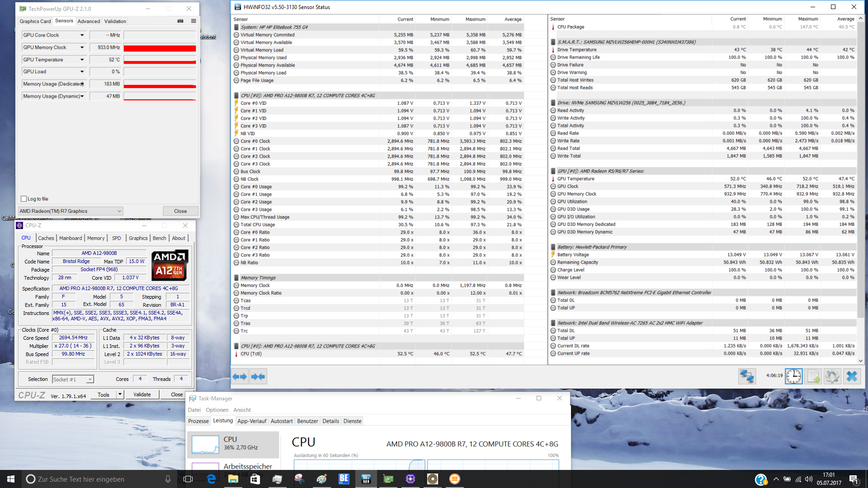Click the expand columns arrows icon

point(240,376)
